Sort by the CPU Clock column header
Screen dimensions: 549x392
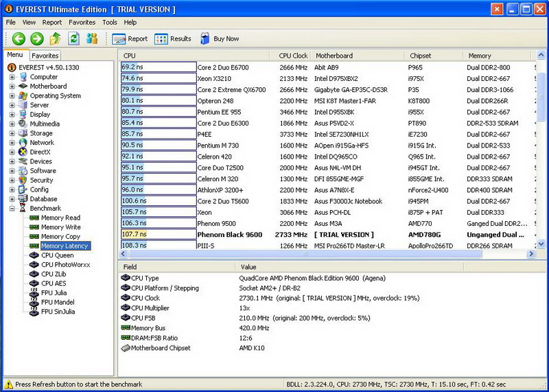[290, 56]
